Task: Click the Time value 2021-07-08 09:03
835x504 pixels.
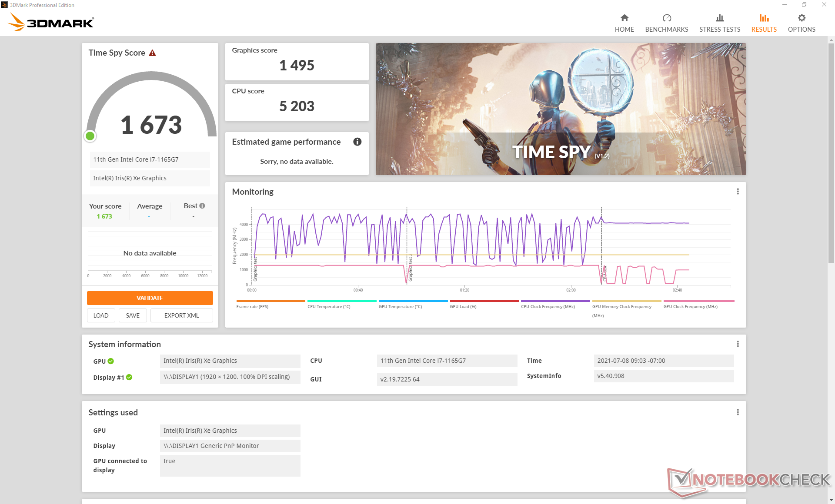Action: (664, 361)
